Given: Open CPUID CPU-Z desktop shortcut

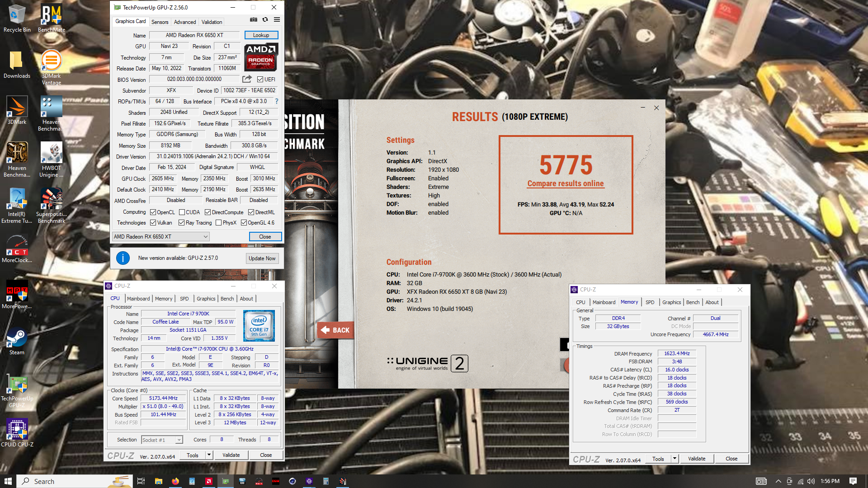Looking at the screenshot, I should (17, 433).
